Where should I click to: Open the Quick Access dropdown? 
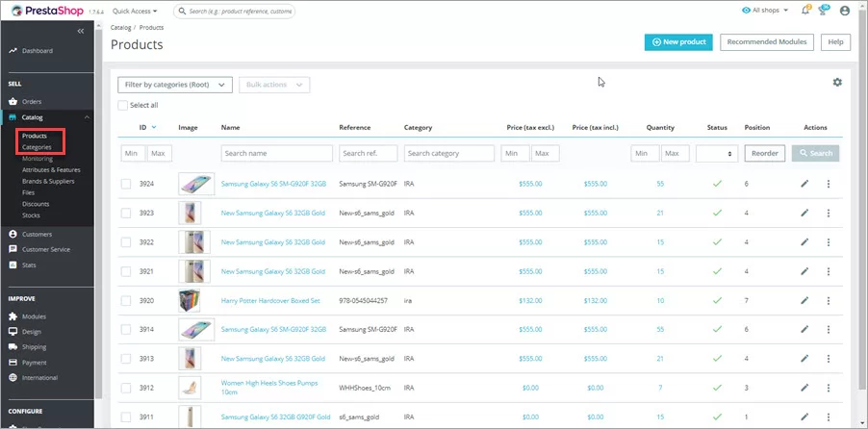[x=135, y=12]
